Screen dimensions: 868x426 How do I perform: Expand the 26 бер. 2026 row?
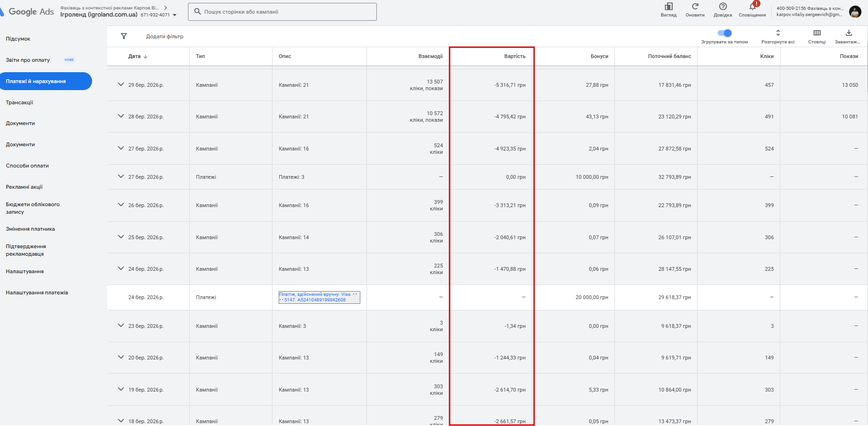click(121, 205)
